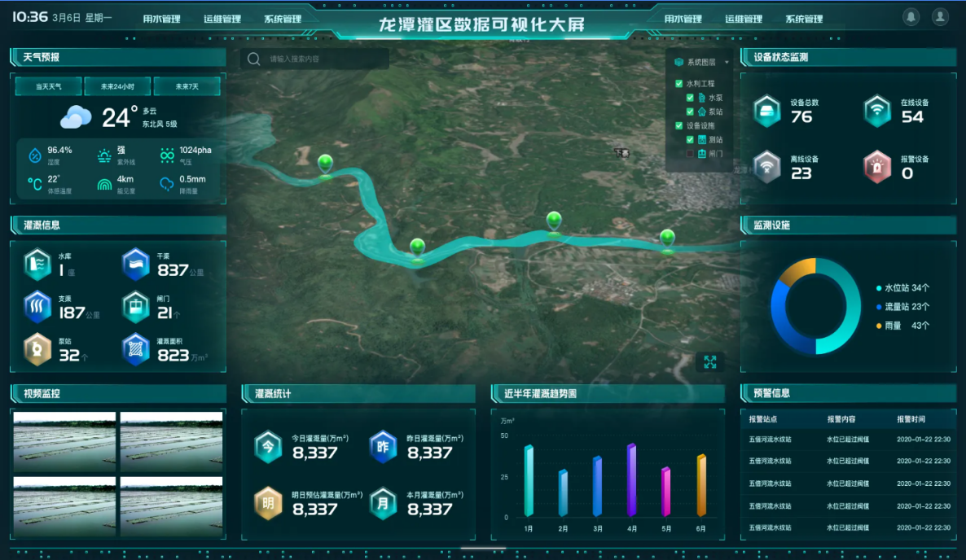
Task: Click the 闸门 gate icon in 灌溉信息
Action: 135,307
